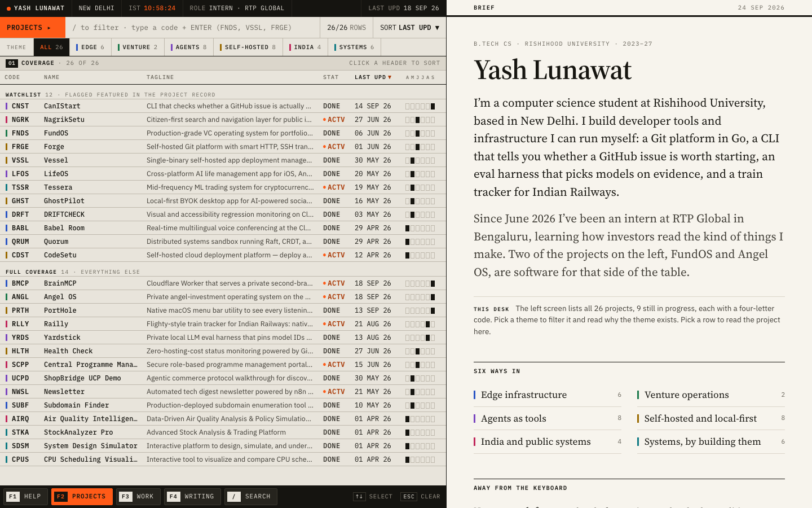The image size is (812, 508).
Task: Click the month activity bar in Railly row
Action: [x=420, y=324]
